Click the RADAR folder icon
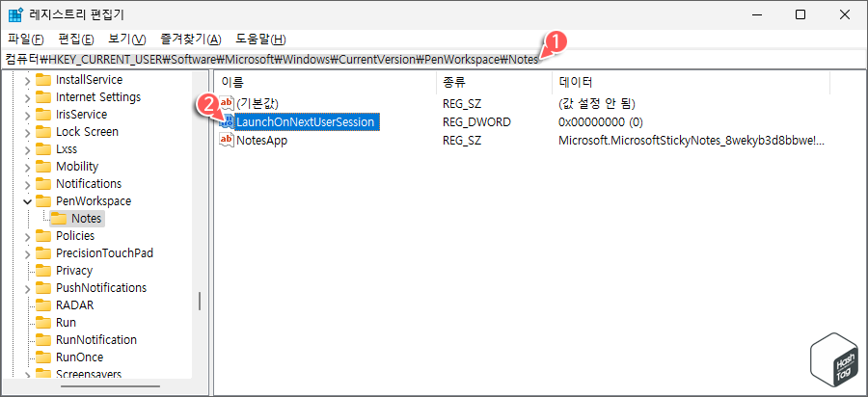868x397 pixels. click(43, 305)
